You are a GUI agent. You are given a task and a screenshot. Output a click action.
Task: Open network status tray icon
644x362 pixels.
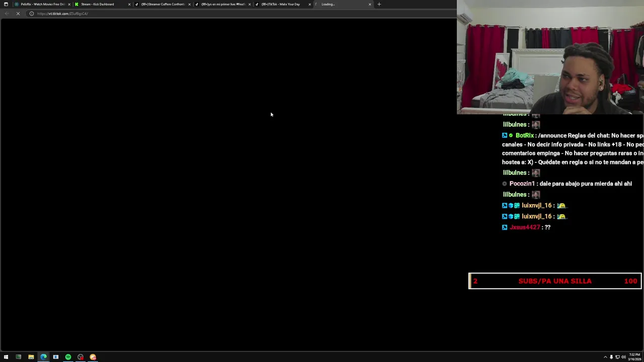[x=617, y=357]
